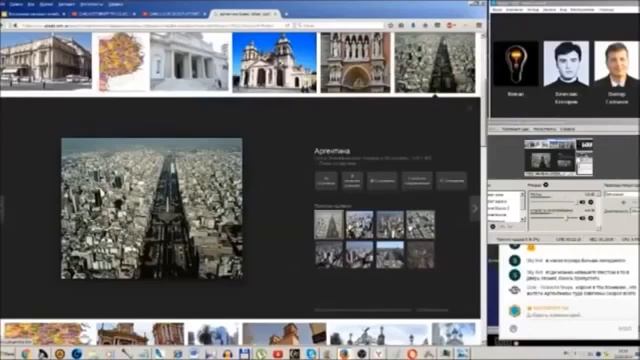This screenshot has height=360, width=640.
Task: Open first related image in lower row
Action: 329,255
